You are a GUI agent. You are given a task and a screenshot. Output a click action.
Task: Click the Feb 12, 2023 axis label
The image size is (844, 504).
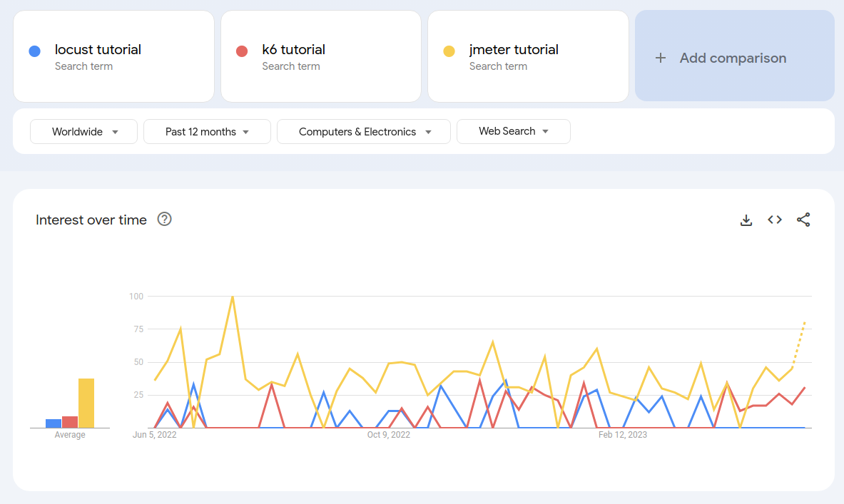(x=623, y=435)
